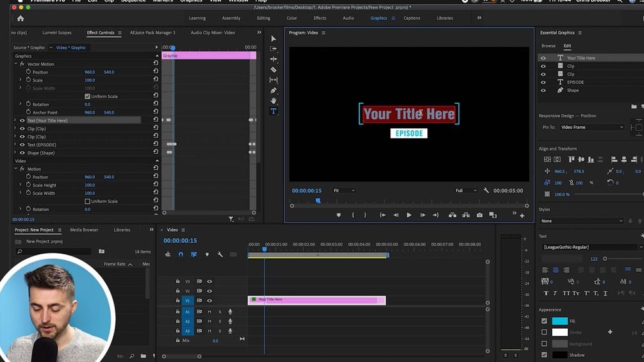644x362 pixels.
Task: Select the Slip tool
Action: point(274,80)
